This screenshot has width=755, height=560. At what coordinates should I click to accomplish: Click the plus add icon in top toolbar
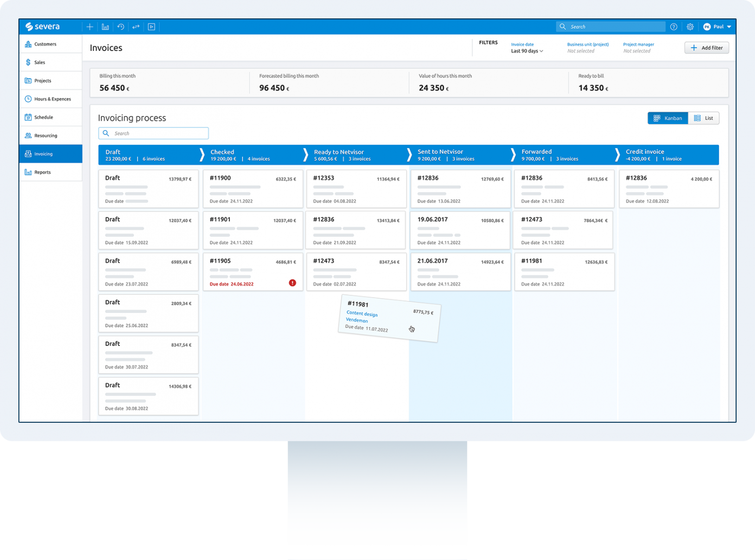(x=90, y=27)
